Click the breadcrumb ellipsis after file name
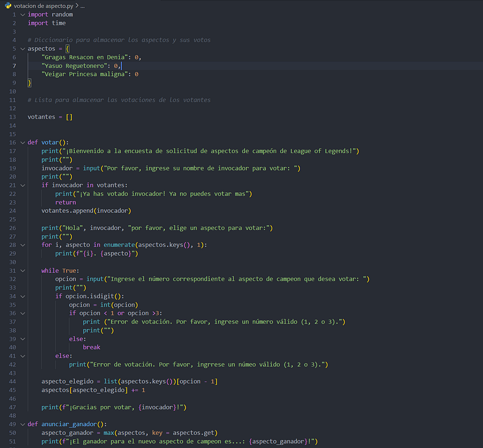This screenshot has height=448, width=483. [x=82, y=6]
